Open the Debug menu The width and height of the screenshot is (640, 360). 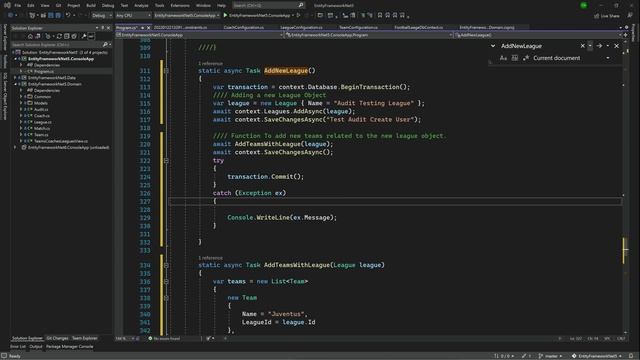(x=108, y=5)
